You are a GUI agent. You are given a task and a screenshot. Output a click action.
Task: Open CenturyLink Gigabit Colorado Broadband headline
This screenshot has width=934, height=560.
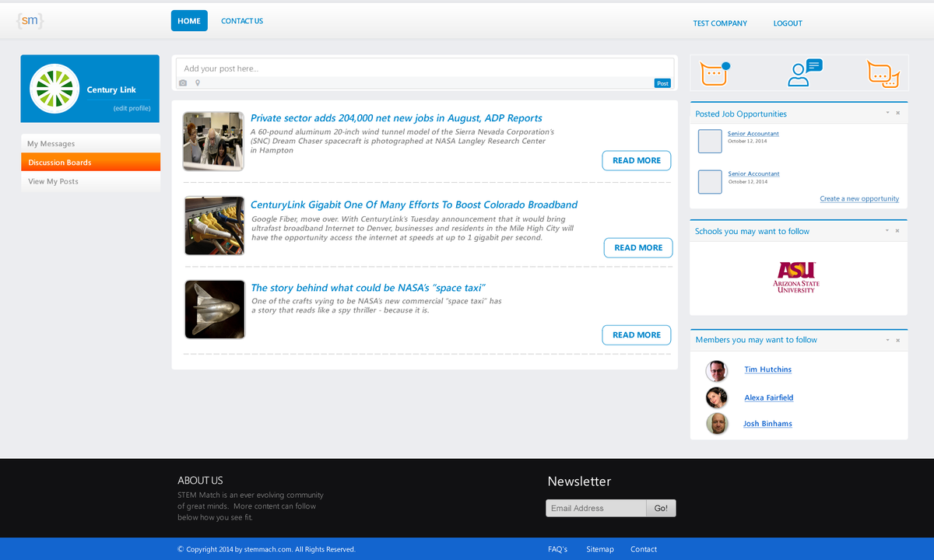(414, 205)
